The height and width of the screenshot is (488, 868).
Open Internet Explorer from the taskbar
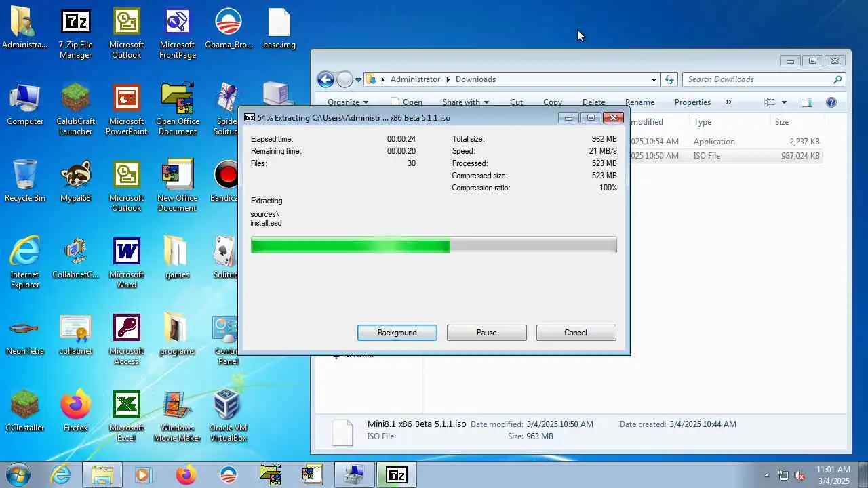coord(60,475)
